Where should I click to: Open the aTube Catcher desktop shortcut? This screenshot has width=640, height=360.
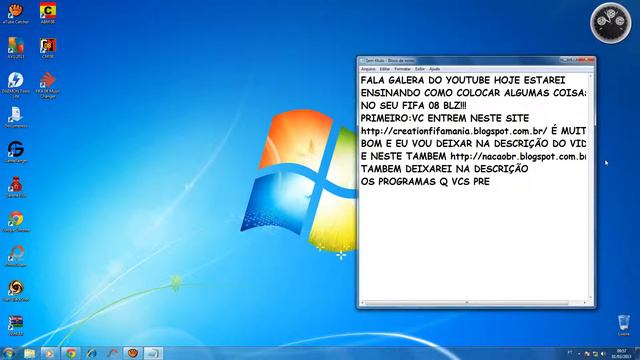[x=16, y=12]
